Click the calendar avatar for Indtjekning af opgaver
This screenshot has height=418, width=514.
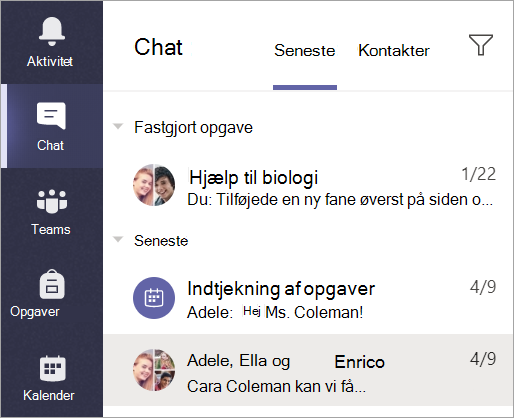(154, 298)
